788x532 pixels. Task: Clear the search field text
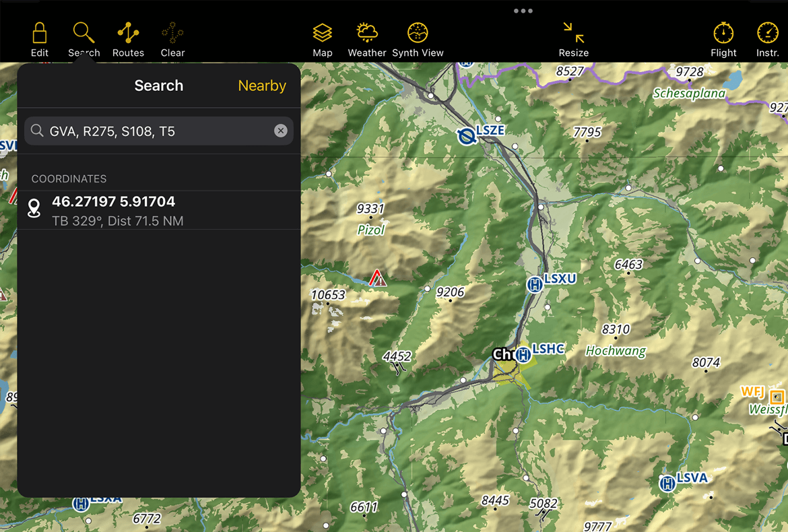(x=281, y=131)
